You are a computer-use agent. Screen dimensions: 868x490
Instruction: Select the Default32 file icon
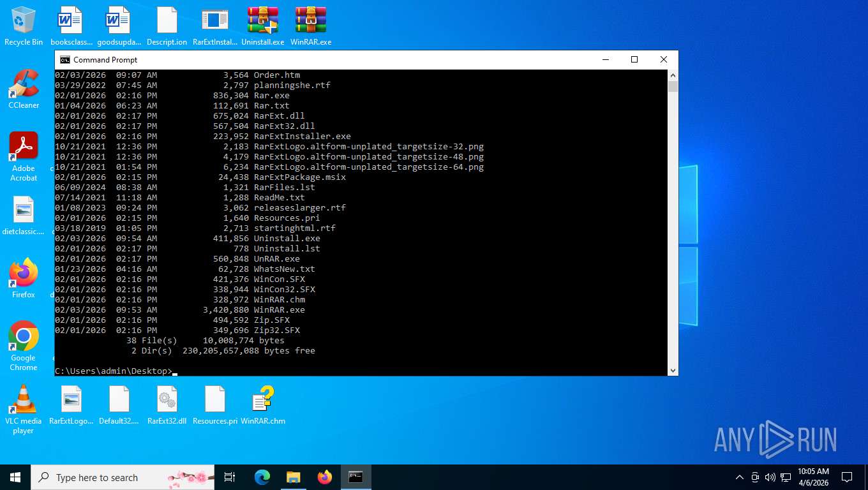click(119, 405)
